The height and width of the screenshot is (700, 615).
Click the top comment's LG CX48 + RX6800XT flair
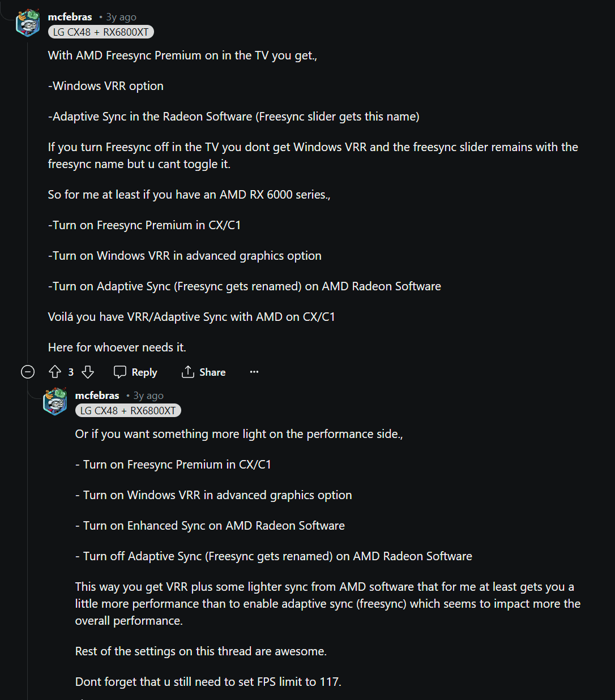click(x=101, y=32)
